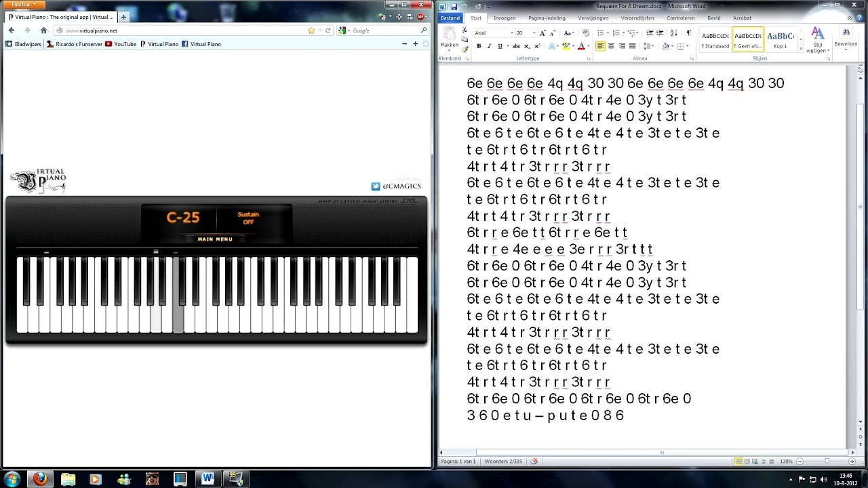
Task: Apply italic formatting
Action: [488, 46]
